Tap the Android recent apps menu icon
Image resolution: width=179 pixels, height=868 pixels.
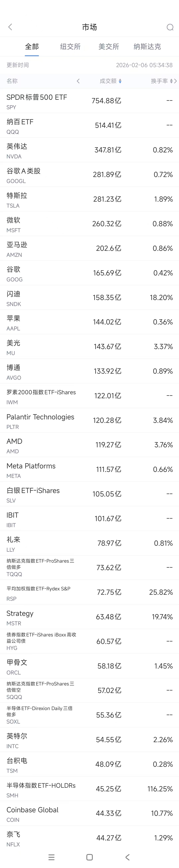click(x=51, y=857)
